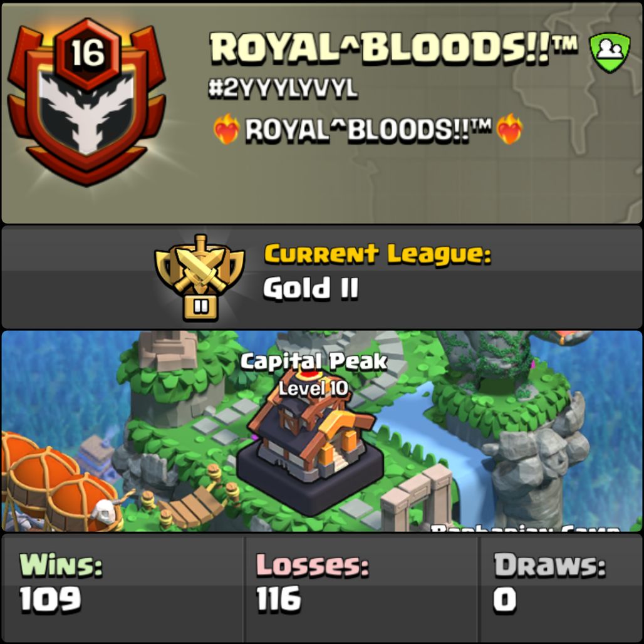
Task: Click the clan tag #2YYYLYVYL
Action: (283, 88)
